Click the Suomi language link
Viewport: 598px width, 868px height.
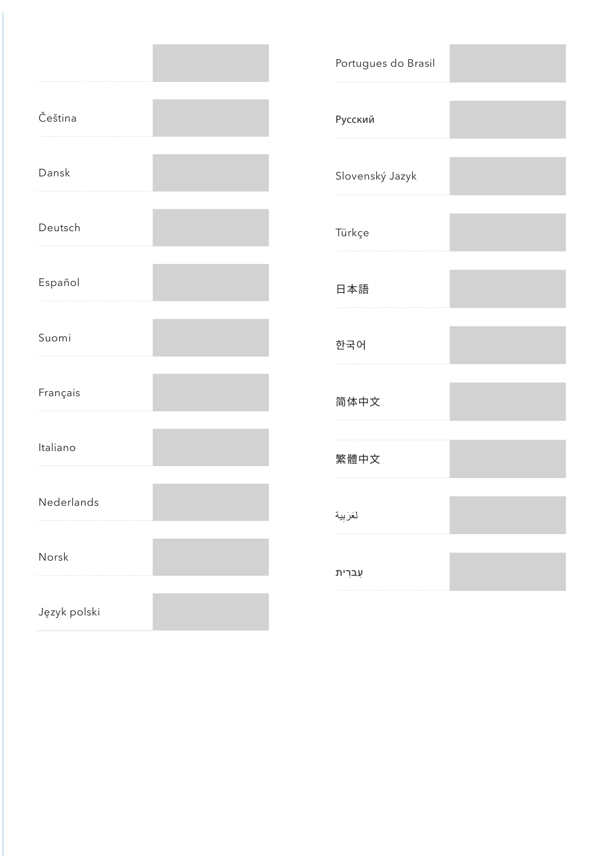click(x=55, y=338)
